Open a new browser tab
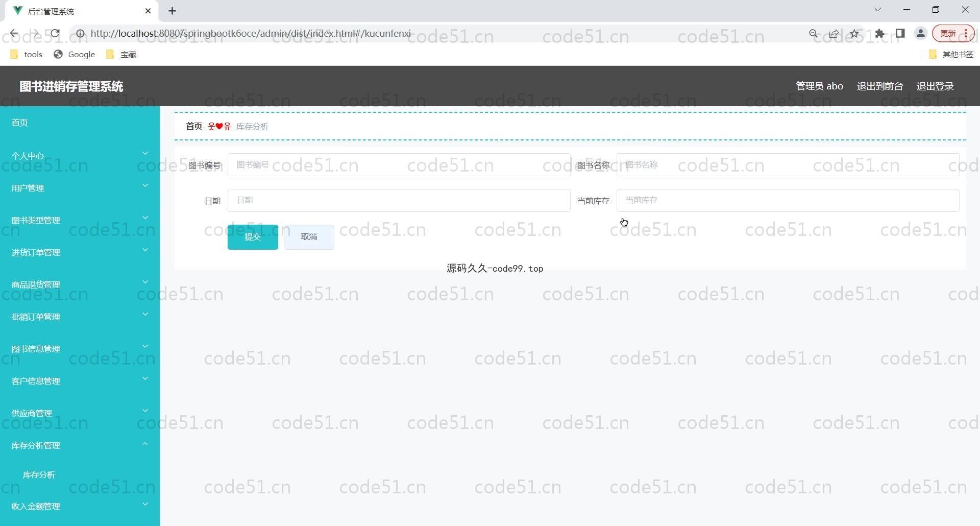The image size is (980, 526). tap(173, 11)
